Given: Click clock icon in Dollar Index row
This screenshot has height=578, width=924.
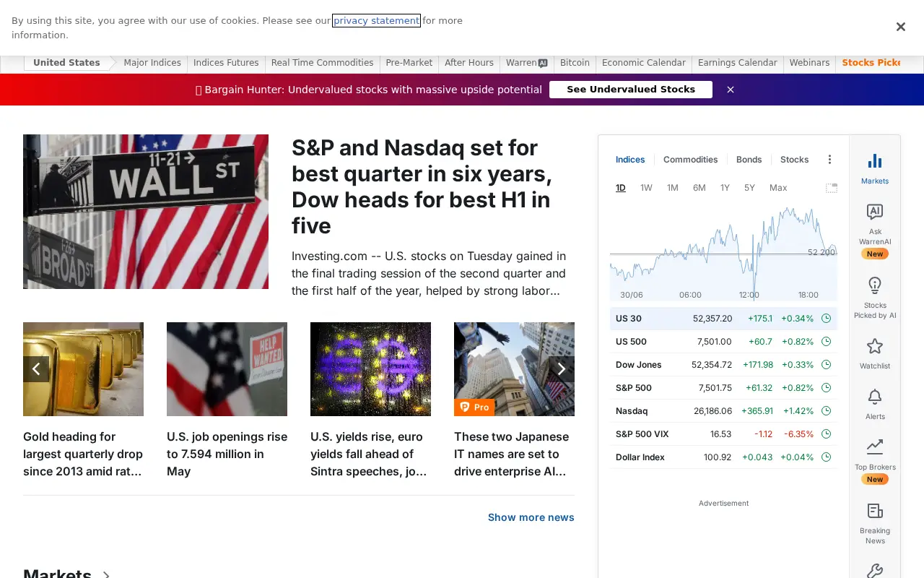Looking at the screenshot, I should point(827,457).
